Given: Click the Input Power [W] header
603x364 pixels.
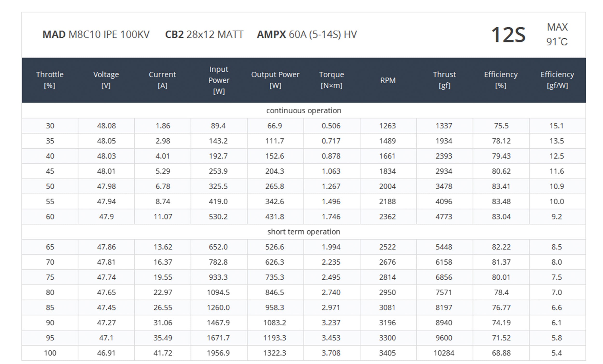Looking at the screenshot, I should (x=219, y=80).
